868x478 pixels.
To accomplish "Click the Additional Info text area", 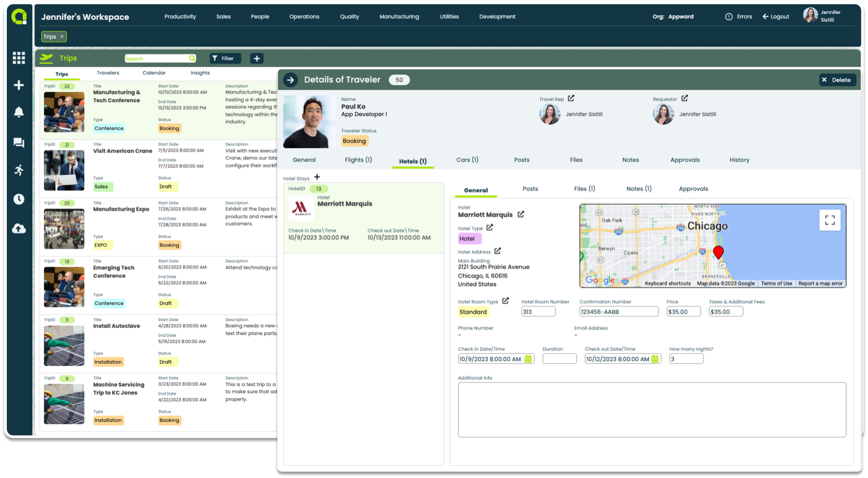I will [652, 410].
